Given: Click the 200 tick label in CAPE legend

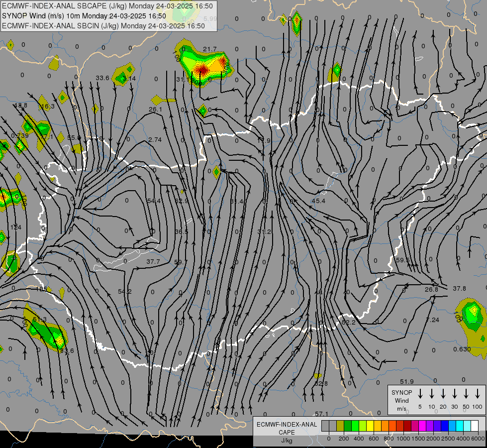Looking at the screenshot, I should 344,439.
